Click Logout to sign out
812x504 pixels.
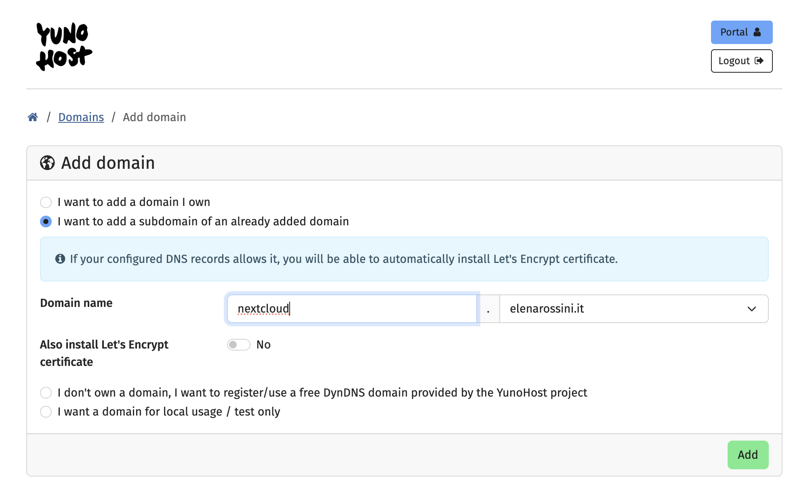741,61
